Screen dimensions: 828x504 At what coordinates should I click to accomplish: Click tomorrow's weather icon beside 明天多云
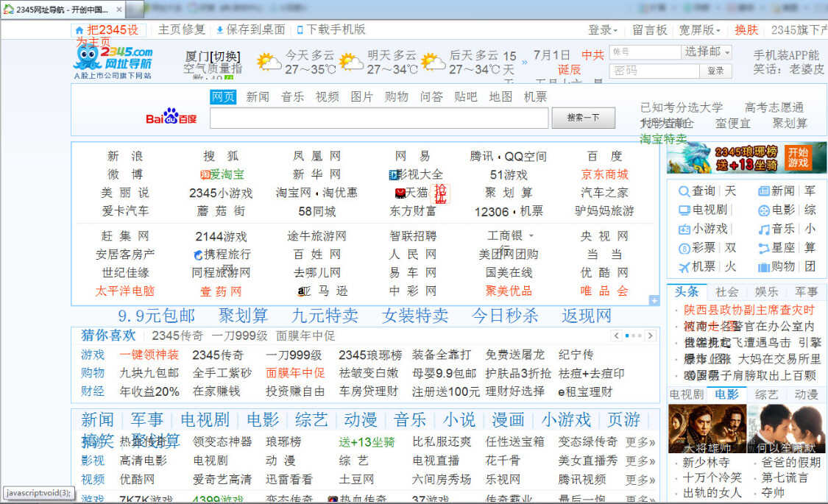[350, 63]
